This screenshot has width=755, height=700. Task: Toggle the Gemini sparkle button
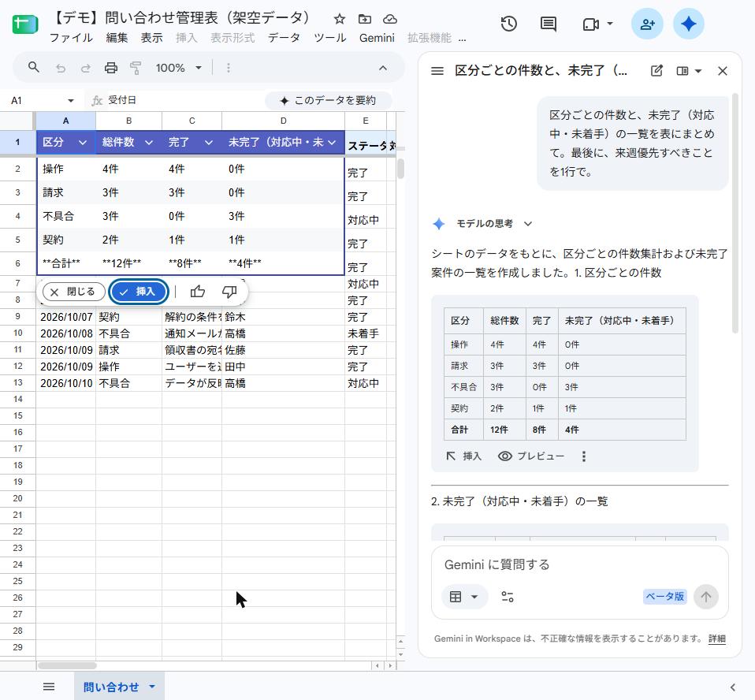click(689, 24)
